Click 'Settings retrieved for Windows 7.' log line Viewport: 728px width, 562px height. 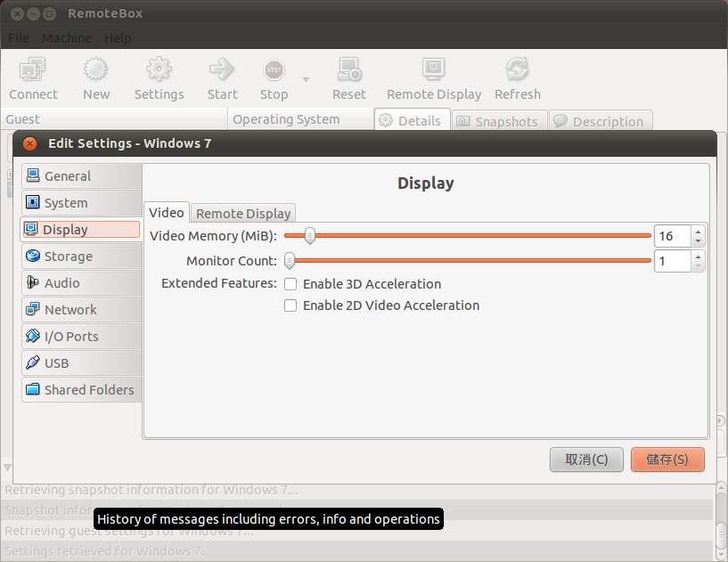point(104,550)
